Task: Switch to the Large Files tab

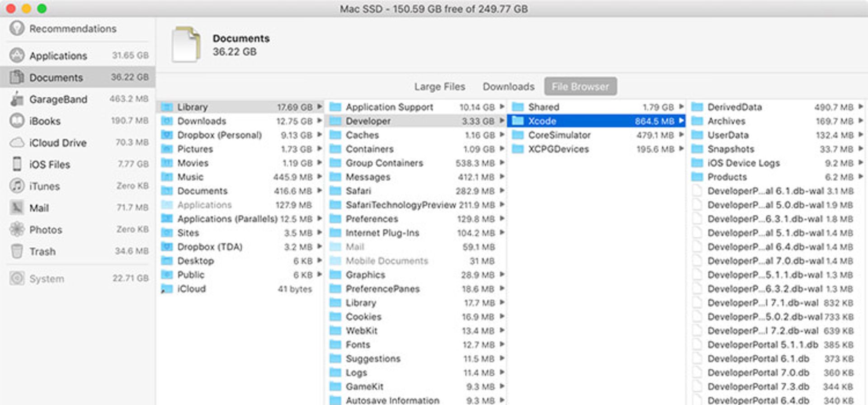Action: point(439,86)
